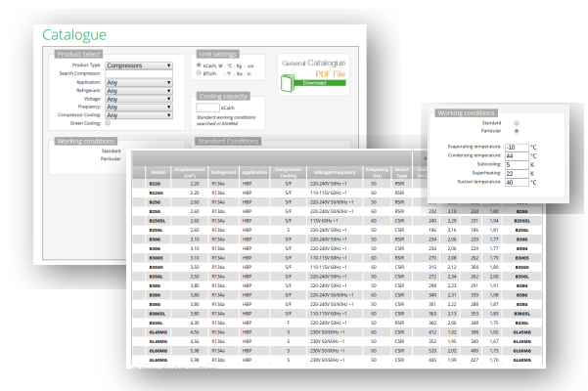Screen dimensions: 588x391
Task: Click the Catalogue page heading
Action: (x=74, y=35)
